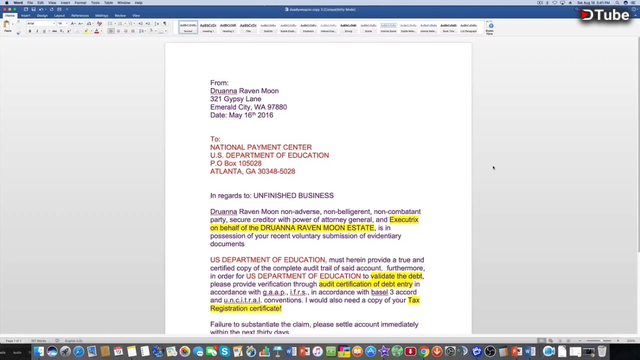
Task: Apply the Normal style
Action: click(188, 27)
